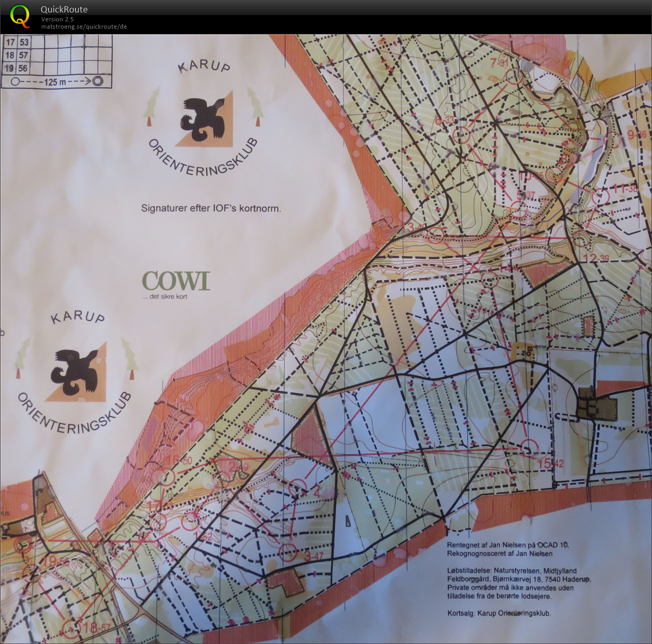652x644 pixels.
Task: Select control circle 6-33 on map
Action: tap(461, 136)
